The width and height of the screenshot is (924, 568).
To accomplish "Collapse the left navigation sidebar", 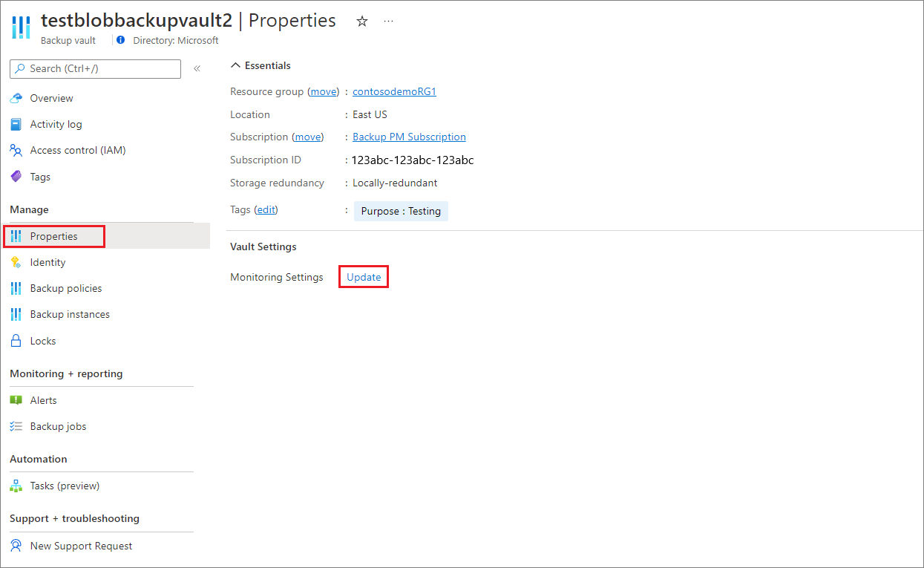I will click(197, 68).
